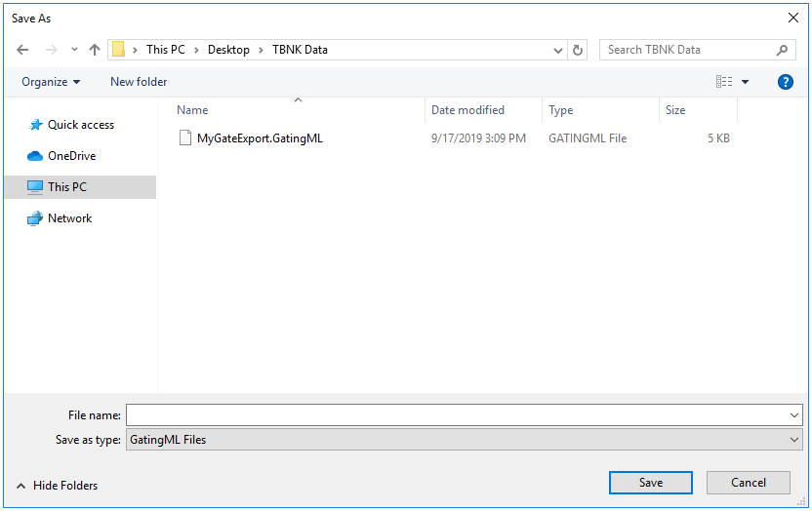This screenshot has height=511, width=812.
Task: Expand arrow after This PC breadcrumb
Action: tap(197, 50)
